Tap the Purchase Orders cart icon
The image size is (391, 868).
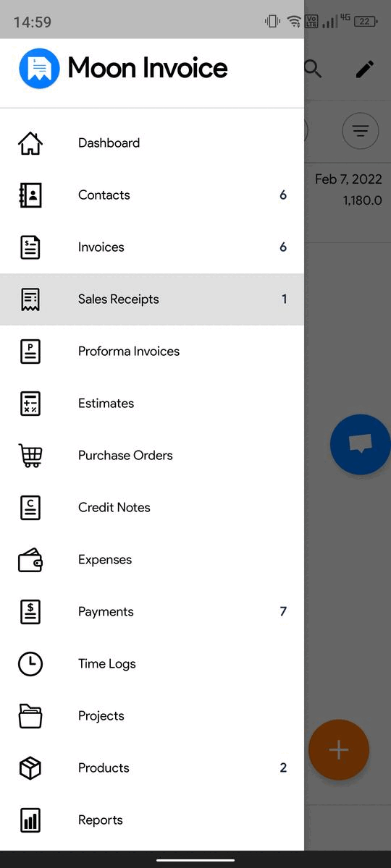30,456
